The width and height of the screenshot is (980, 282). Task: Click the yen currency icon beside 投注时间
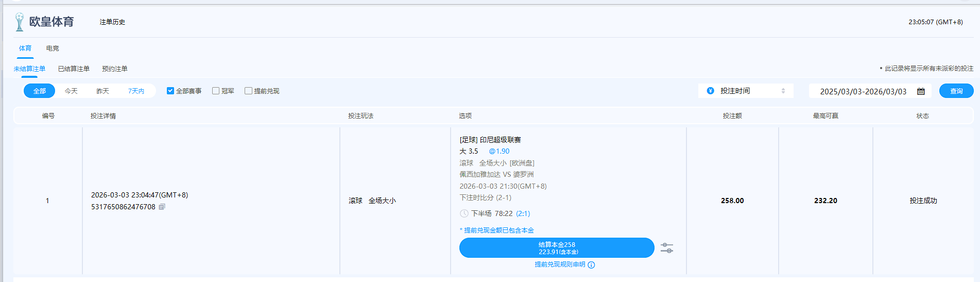(x=710, y=91)
